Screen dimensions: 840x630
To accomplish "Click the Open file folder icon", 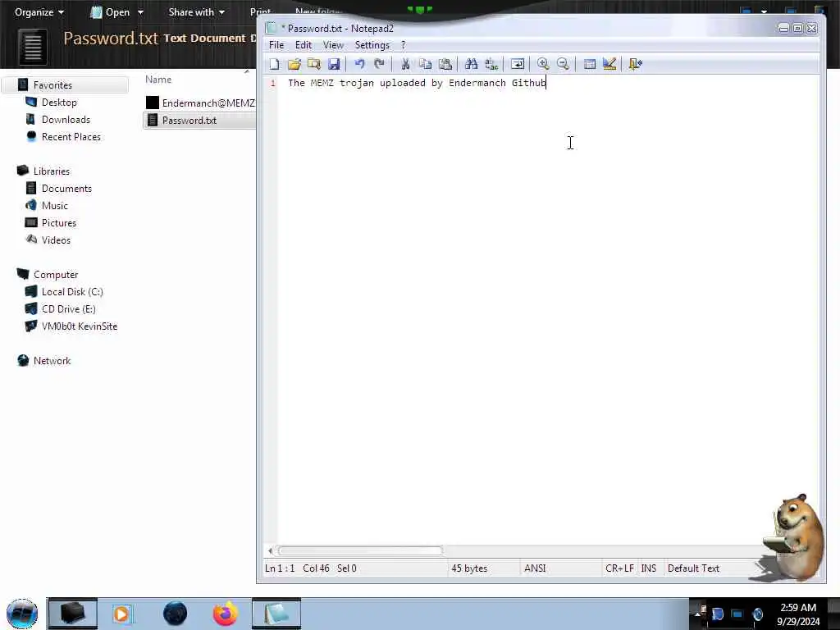I will (x=294, y=64).
